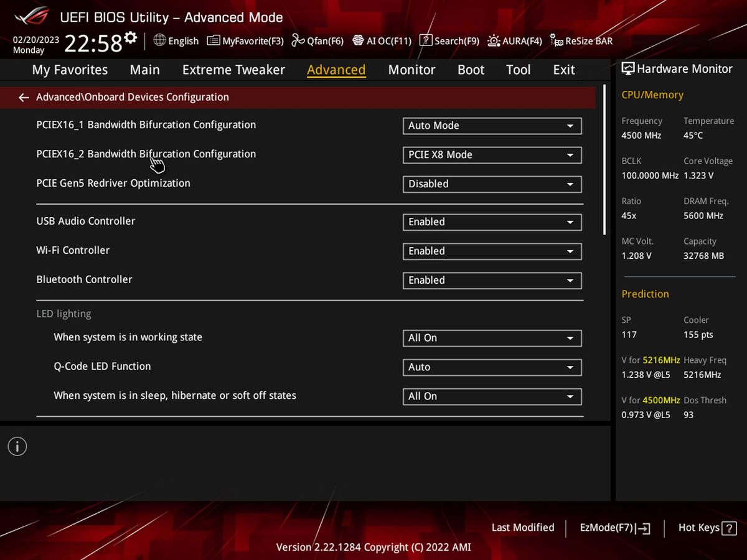This screenshot has height=560, width=747.
Task: Click the 1.323 V core voltage value
Action: point(699,175)
